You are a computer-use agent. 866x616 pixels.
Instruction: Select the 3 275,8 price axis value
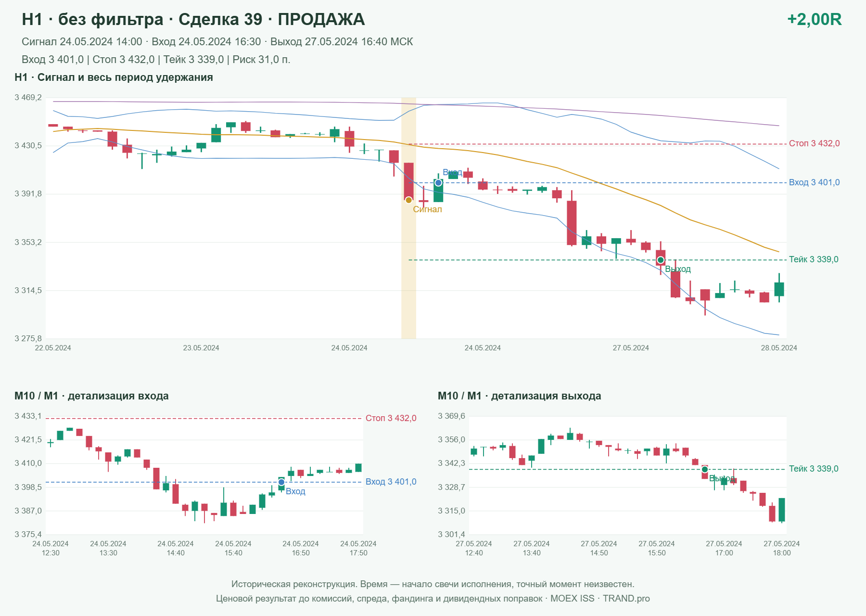pos(28,338)
